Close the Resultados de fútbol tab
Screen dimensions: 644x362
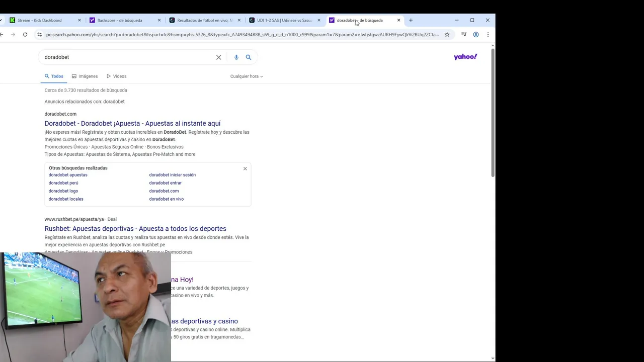click(239, 20)
